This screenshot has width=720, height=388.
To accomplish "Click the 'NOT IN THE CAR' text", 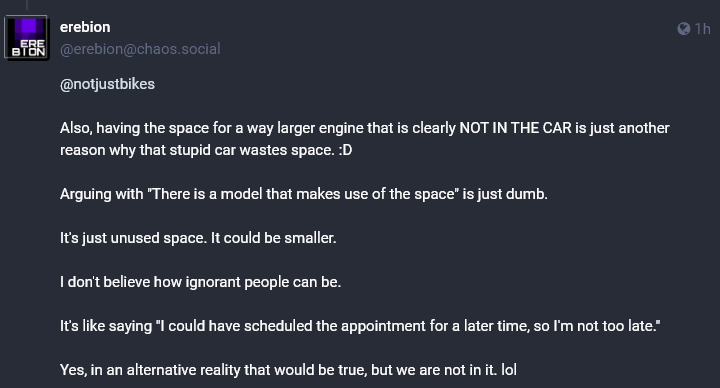I will coord(516,128).
